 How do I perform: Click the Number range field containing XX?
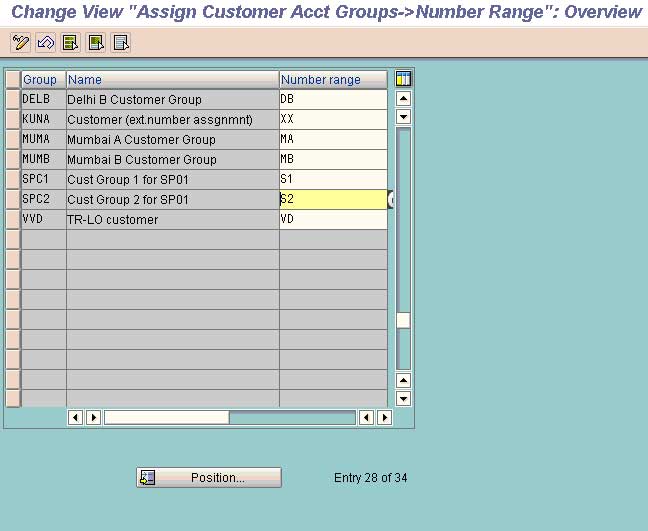(333, 119)
